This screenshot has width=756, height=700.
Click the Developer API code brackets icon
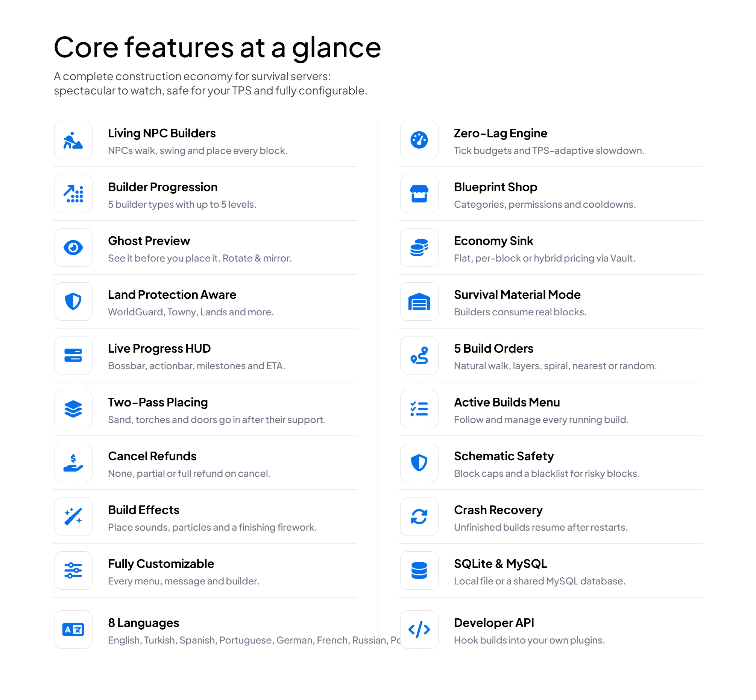[419, 630]
